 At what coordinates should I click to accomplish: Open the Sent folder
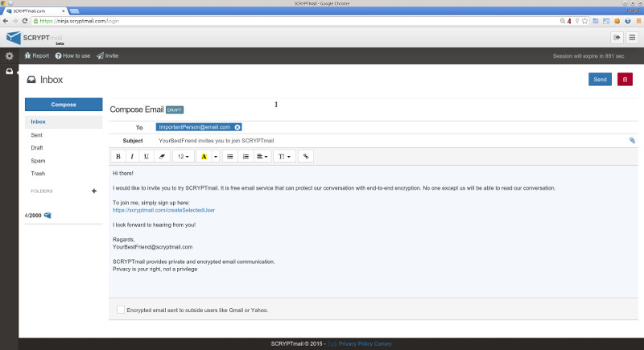point(36,135)
